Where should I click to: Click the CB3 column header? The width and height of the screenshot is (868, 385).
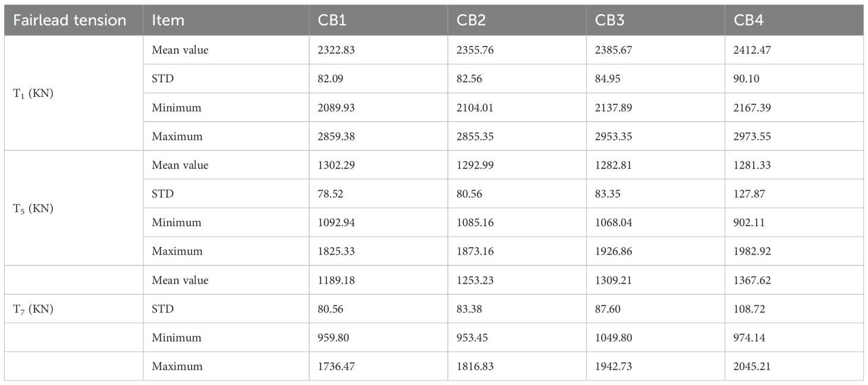[611, 20]
